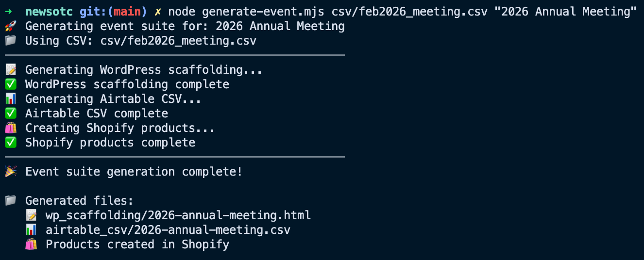644x260 pixels.
Task: Click the rocket emoji before "Generating event suite"
Action: click(x=10, y=26)
